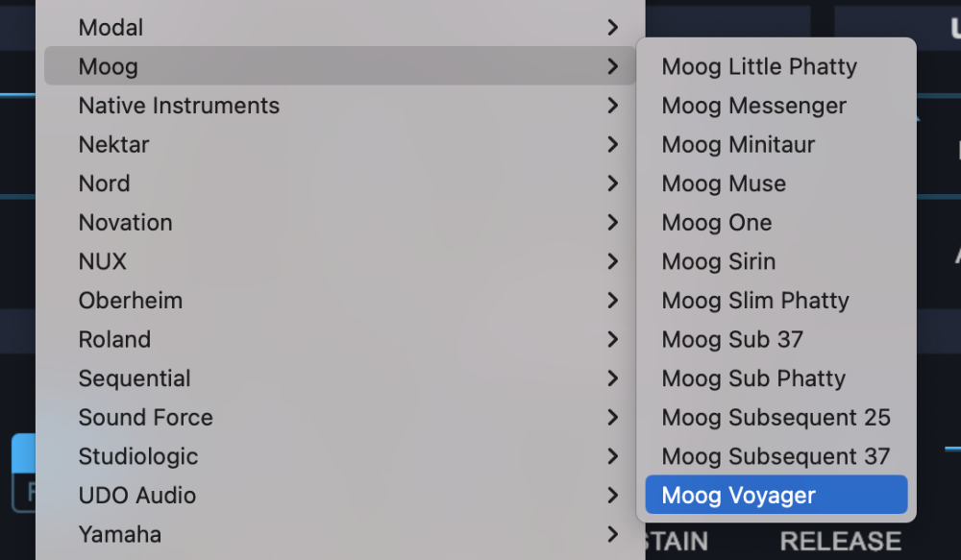The image size is (961, 560).
Task: Select Moog Messenger in the submenu
Action: (x=753, y=106)
